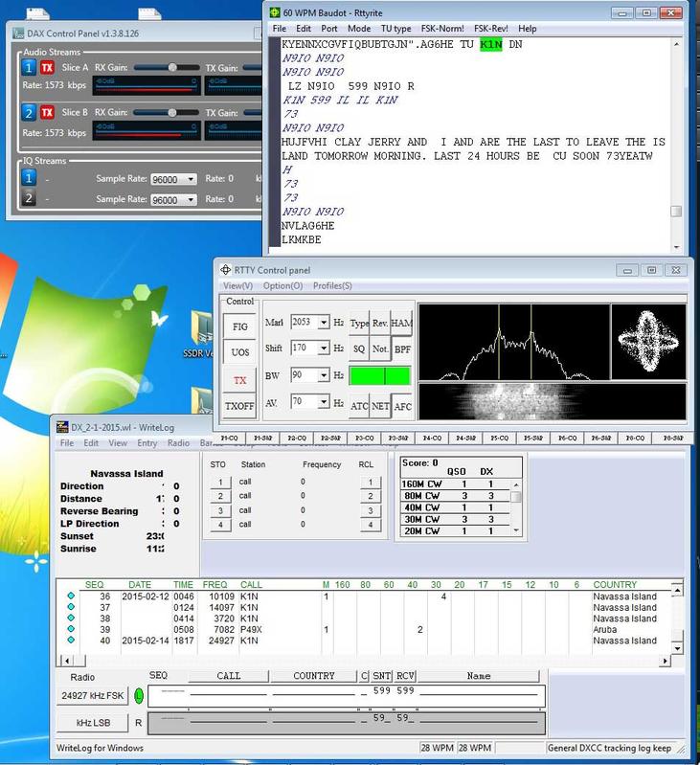Viewport: 700px width, 765px height.
Task: Click the XY scope ellipse display
Action: tap(648, 342)
